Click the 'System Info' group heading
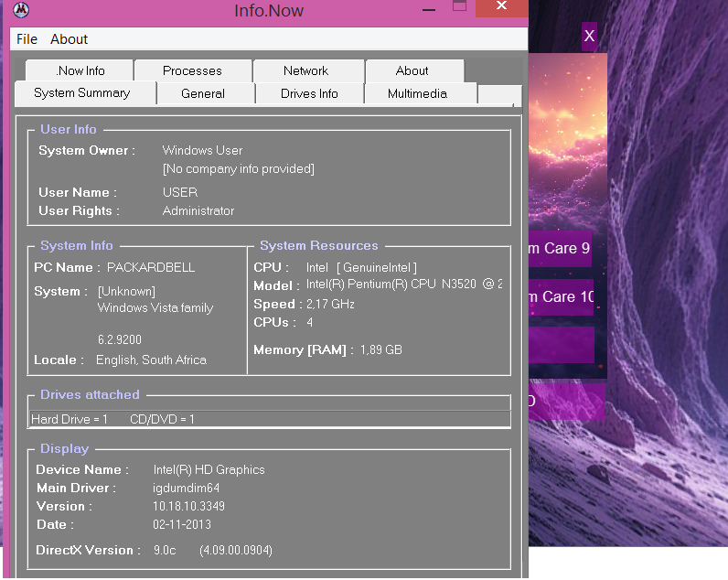Image resolution: width=728 pixels, height=580 pixels. 77,245
